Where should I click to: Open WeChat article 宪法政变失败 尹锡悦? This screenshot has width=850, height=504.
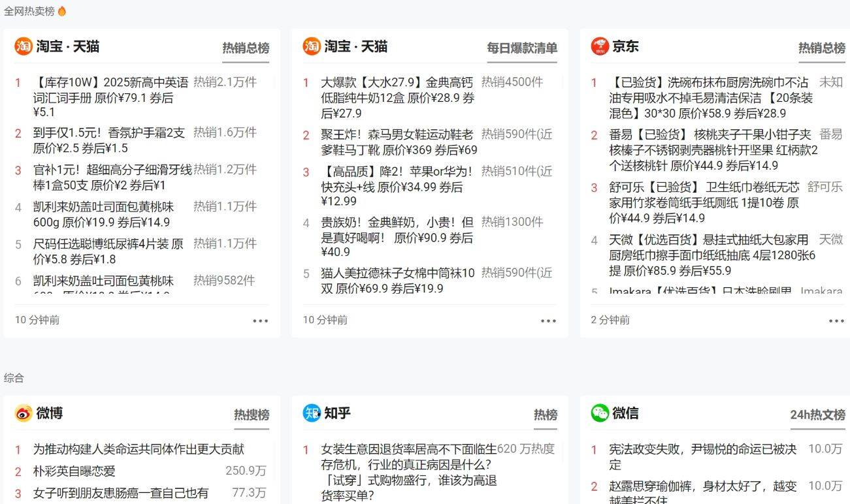pyautogui.click(x=703, y=456)
